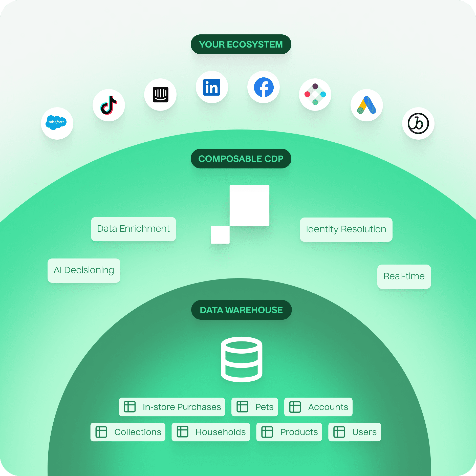Open the Intercom logo icon
This screenshot has width=476, height=476.
coord(160,94)
